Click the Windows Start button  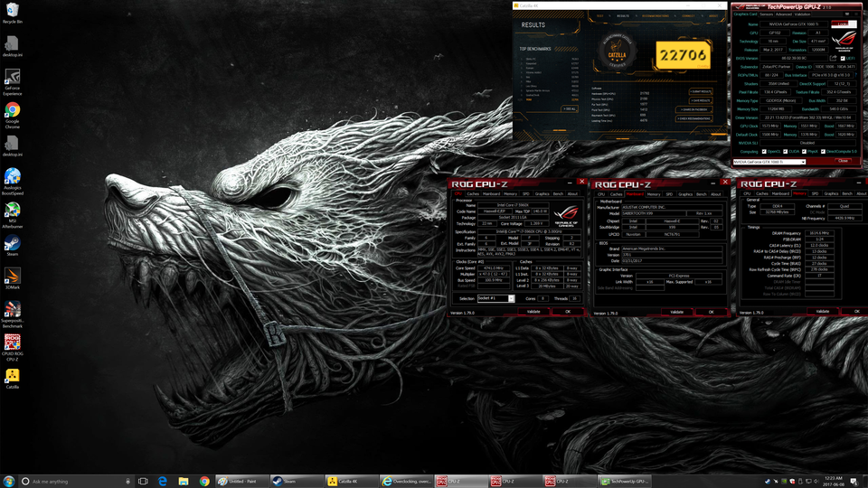pos(8,482)
